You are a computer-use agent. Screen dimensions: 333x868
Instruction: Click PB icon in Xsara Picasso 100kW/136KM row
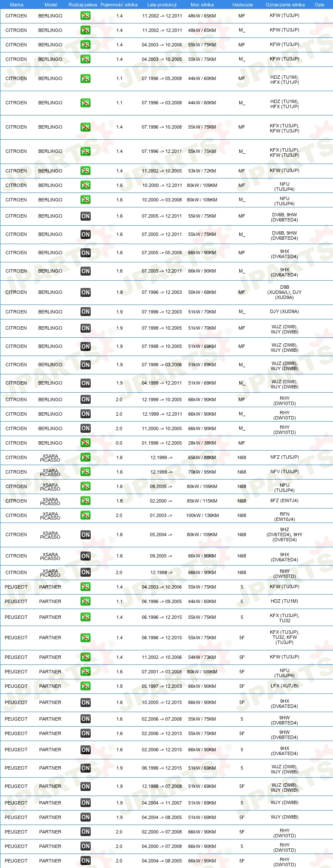point(85,515)
